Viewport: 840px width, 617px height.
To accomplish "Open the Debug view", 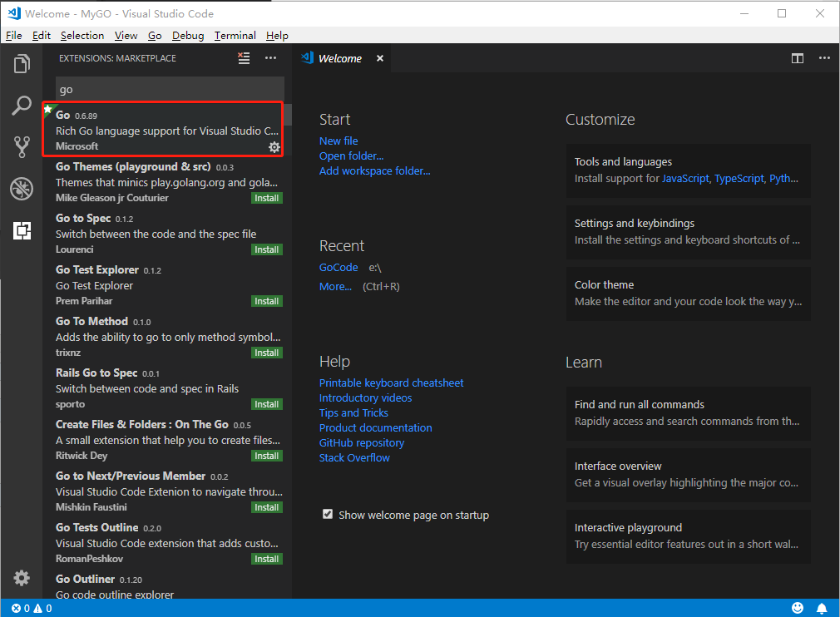I will coord(22,189).
